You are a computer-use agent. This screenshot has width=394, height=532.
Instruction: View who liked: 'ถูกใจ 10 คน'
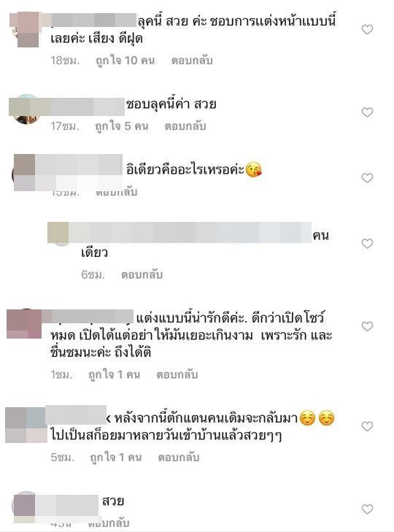click(x=125, y=61)
